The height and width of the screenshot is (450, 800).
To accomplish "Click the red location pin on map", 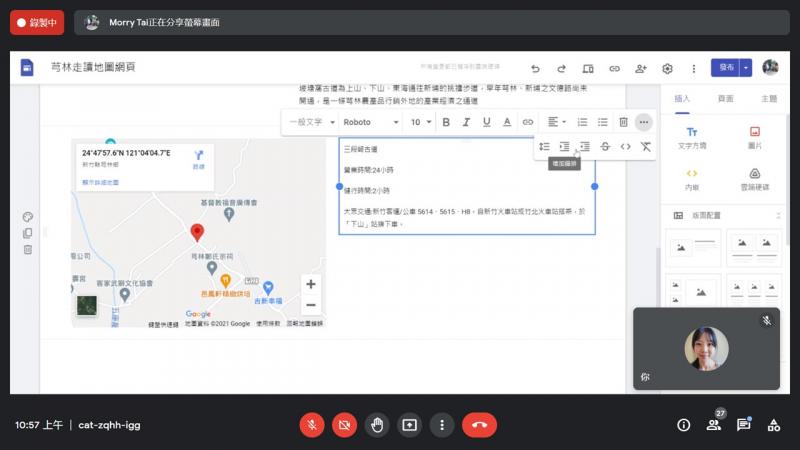I will coord(197,232).
